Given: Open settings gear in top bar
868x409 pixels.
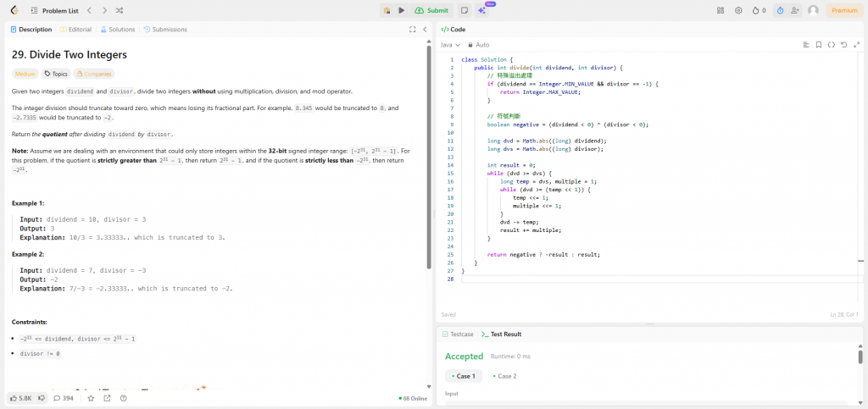Looking at the screenshot, I should pos(738,10).
